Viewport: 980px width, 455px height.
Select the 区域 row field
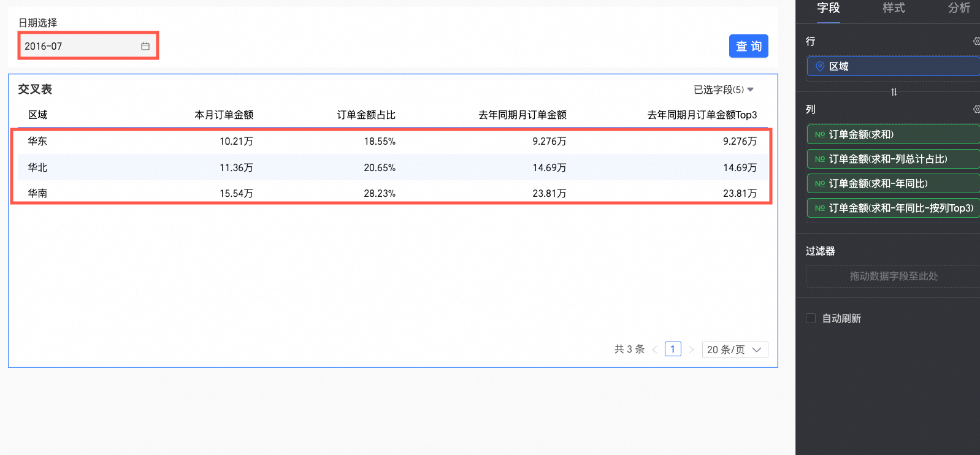[894, 66]
